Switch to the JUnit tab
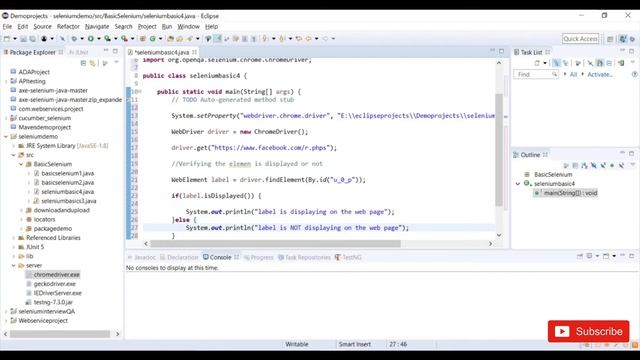The image size is (640, 360). coord(79,52)
